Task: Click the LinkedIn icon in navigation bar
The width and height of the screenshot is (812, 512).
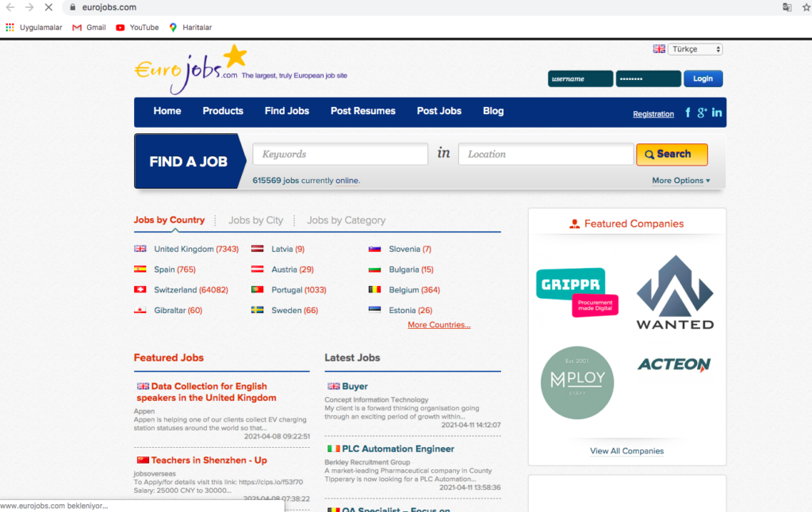Action: 717,113
